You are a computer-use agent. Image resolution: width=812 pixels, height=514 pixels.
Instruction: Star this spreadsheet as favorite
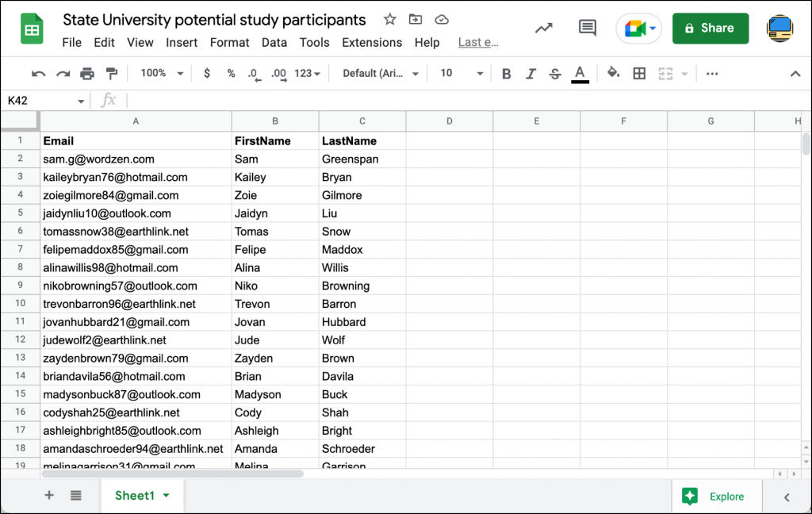coord(389,19)
